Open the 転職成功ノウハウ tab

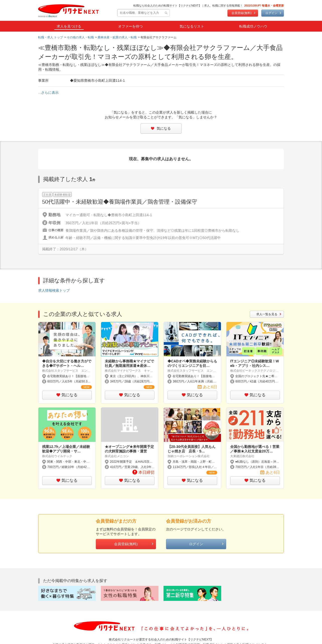(x=253, y=26)
